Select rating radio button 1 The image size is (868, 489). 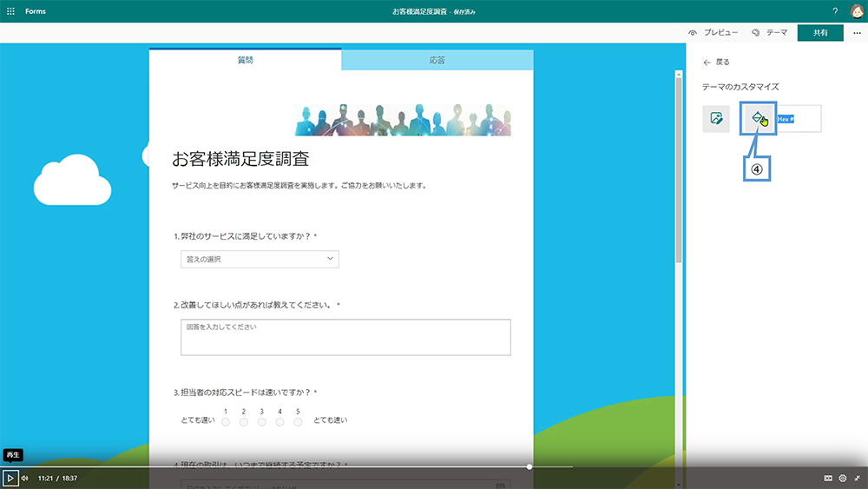tap(226, 422)
